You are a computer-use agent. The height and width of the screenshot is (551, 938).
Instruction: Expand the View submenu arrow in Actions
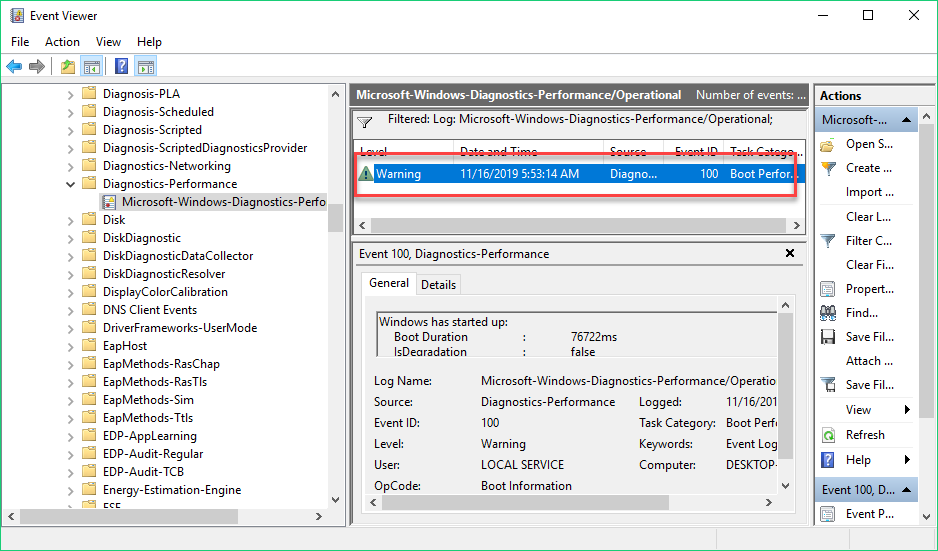pyautogui.click(x=907, y=410)
